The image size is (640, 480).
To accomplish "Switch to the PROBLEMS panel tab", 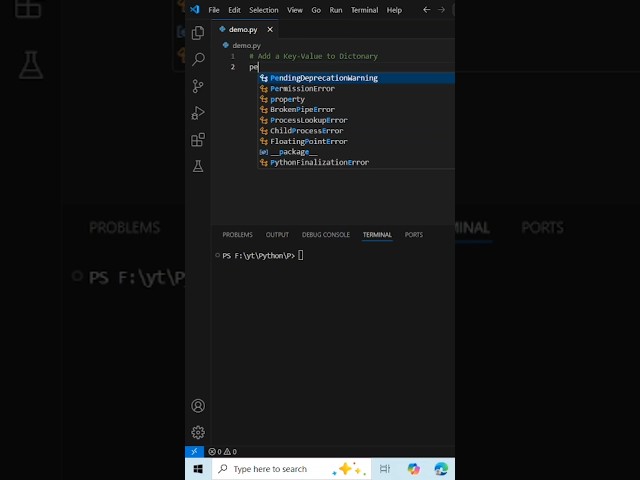I will (237, 235).
